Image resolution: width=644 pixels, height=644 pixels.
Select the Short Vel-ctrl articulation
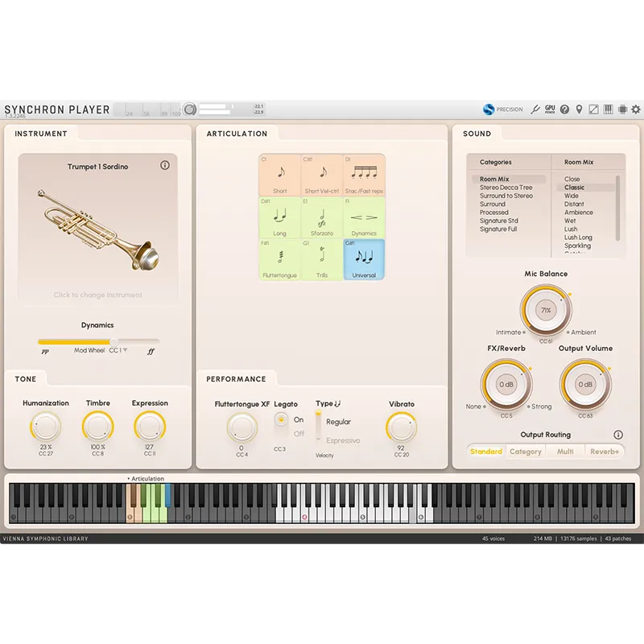pyautogui.click(x=322, y=175)
